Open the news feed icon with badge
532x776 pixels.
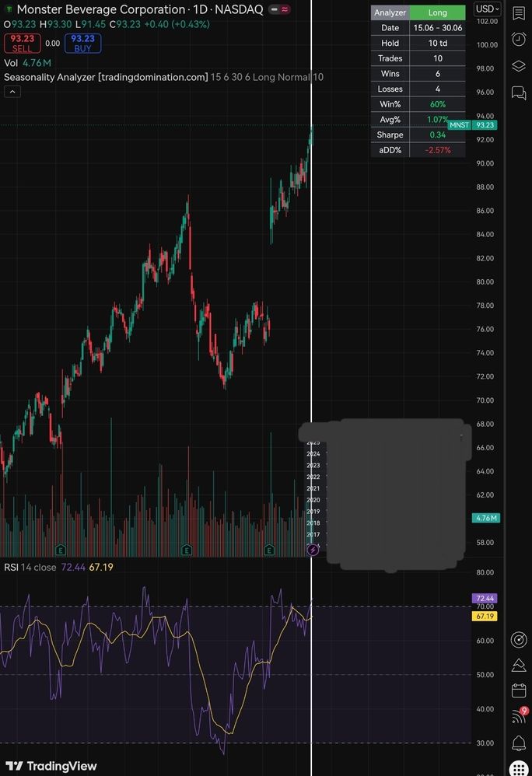(519, 715)
